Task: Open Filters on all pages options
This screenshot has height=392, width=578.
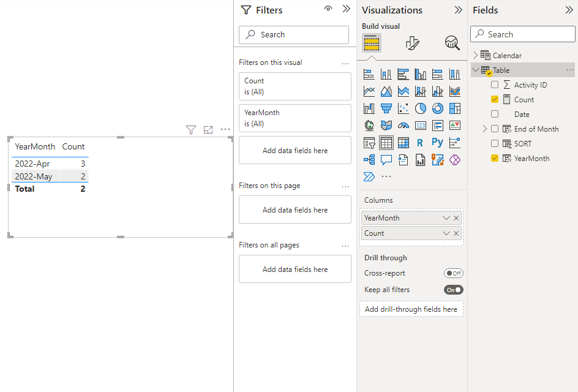Action: pyautogui.click(x=345, y=246)
